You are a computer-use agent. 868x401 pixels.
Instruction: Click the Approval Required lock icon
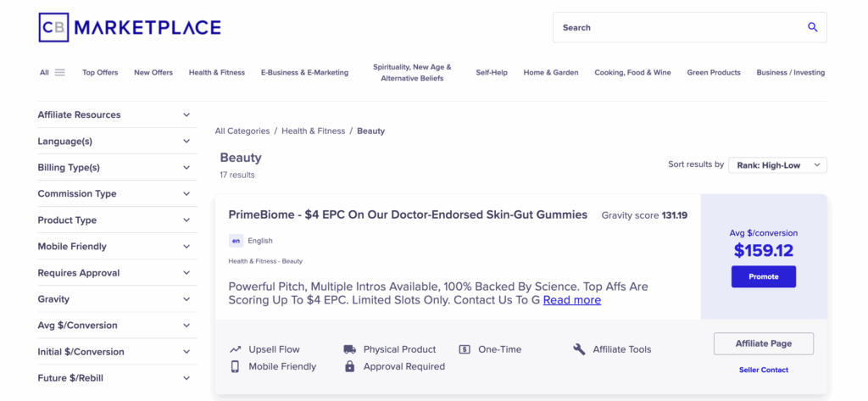click(349, 366)
